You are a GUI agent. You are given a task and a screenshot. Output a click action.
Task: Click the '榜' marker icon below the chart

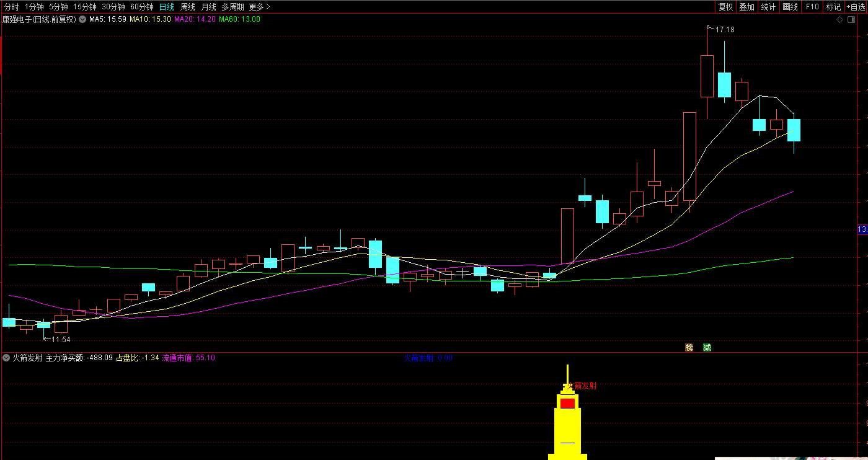click(x=689, y=347)
